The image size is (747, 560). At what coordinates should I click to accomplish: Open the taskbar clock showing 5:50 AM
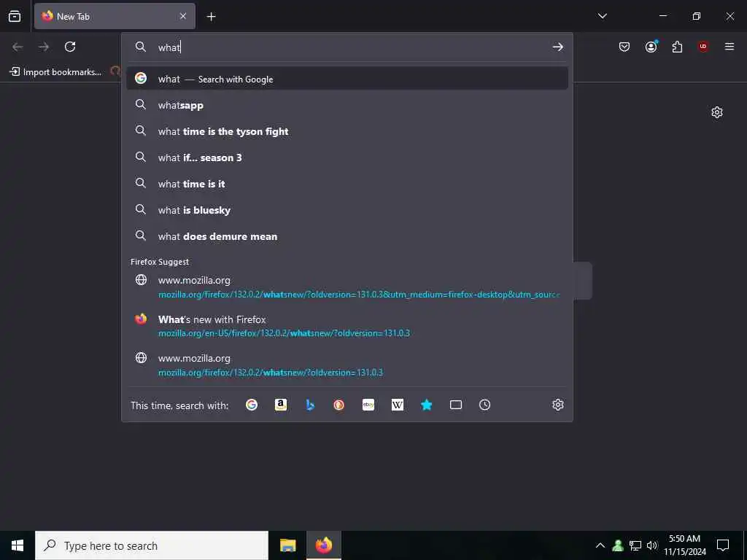click(684, 545)
